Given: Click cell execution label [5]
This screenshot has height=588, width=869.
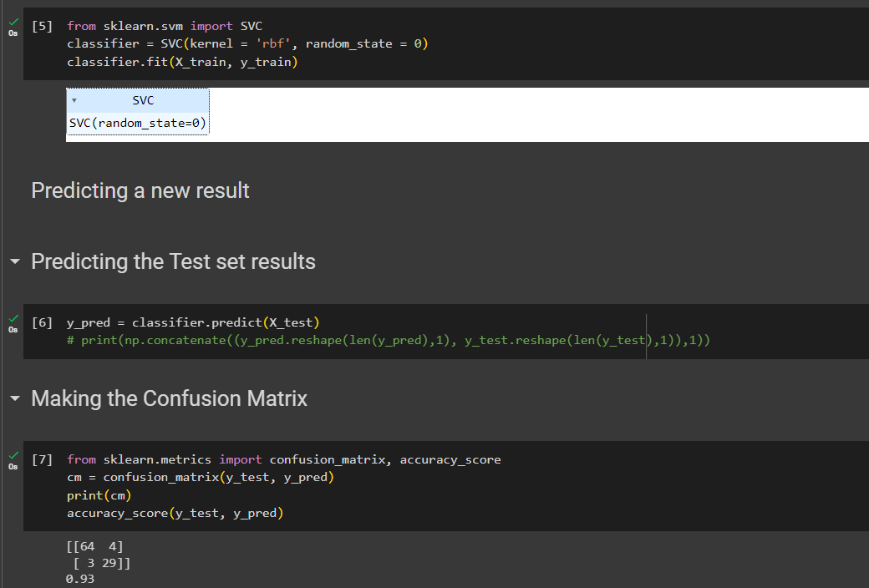Looking at the screenshot, I should 42,26.
